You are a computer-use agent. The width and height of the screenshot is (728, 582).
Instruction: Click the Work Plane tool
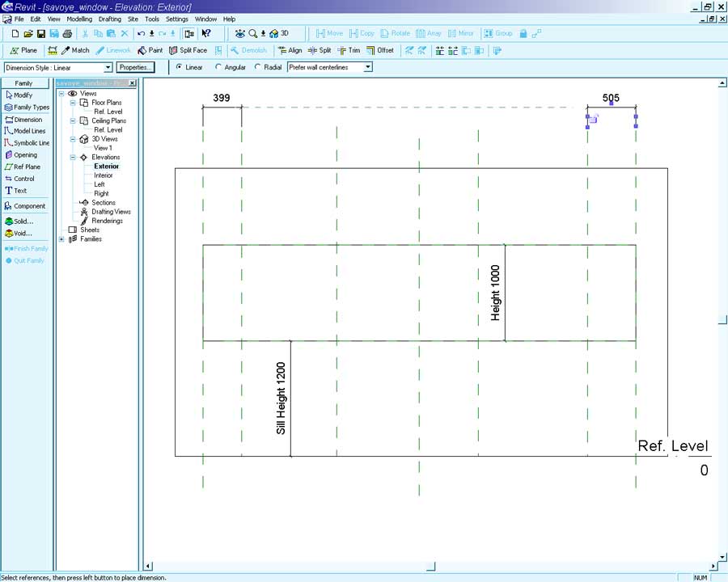[x=23, y=51]
